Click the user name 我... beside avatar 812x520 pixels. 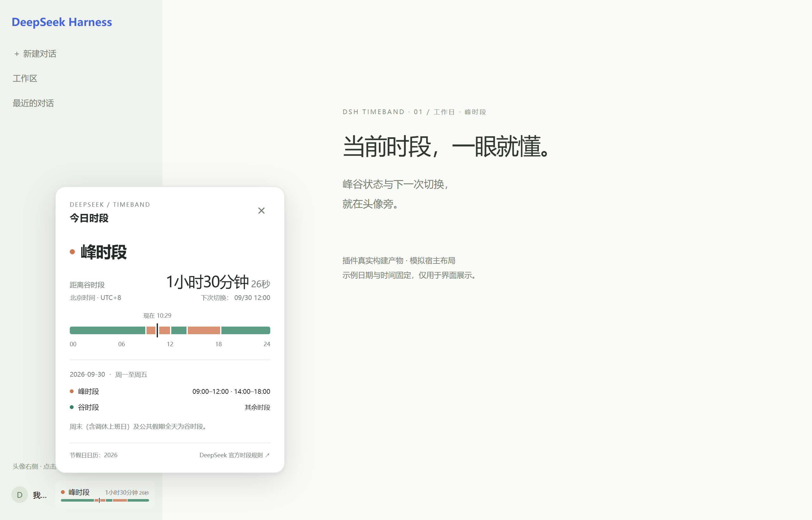coord(40,495)
